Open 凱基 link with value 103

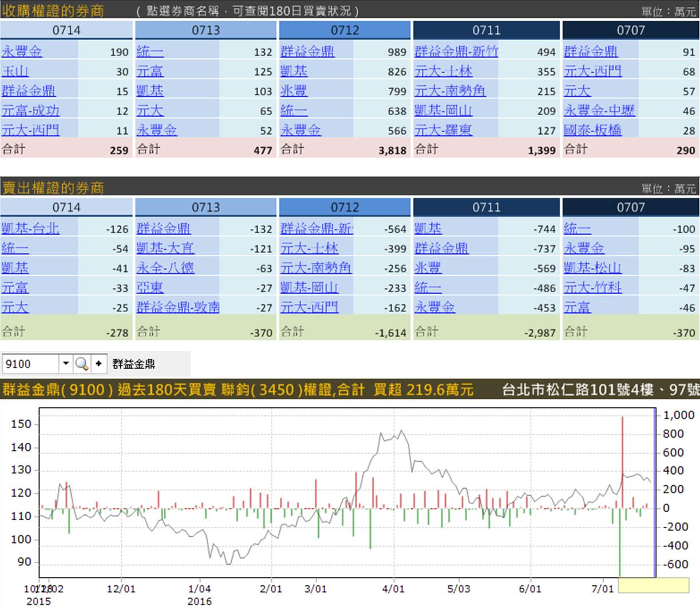coord(150,91)
